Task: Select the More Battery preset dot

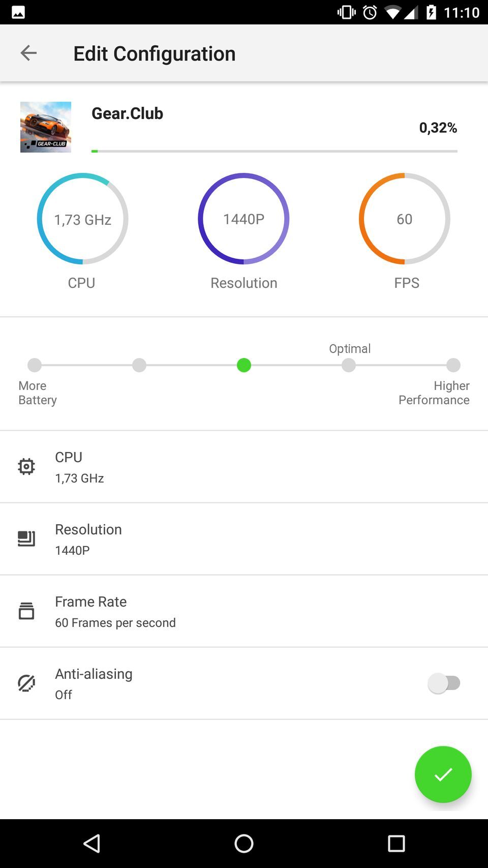Action: coord(35,365)
